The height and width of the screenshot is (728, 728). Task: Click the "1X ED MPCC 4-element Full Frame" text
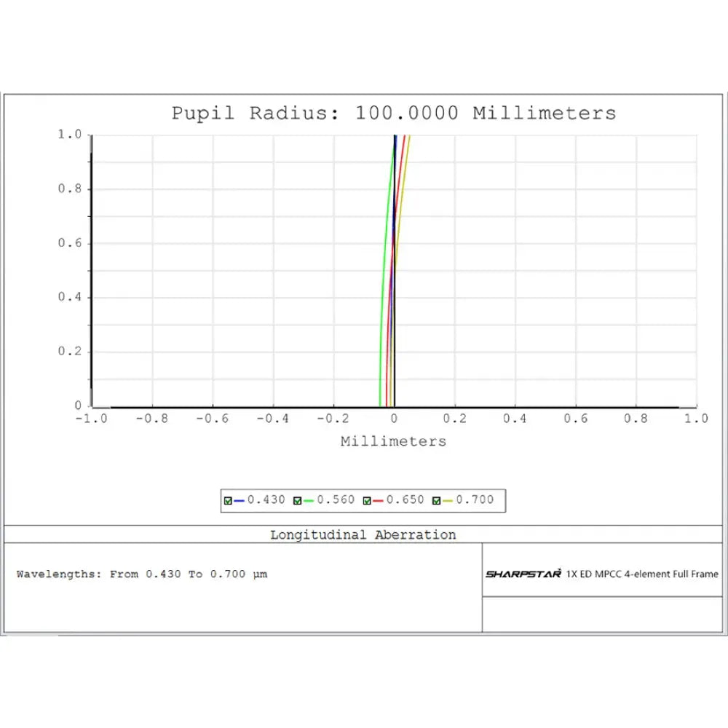[642, 574]
